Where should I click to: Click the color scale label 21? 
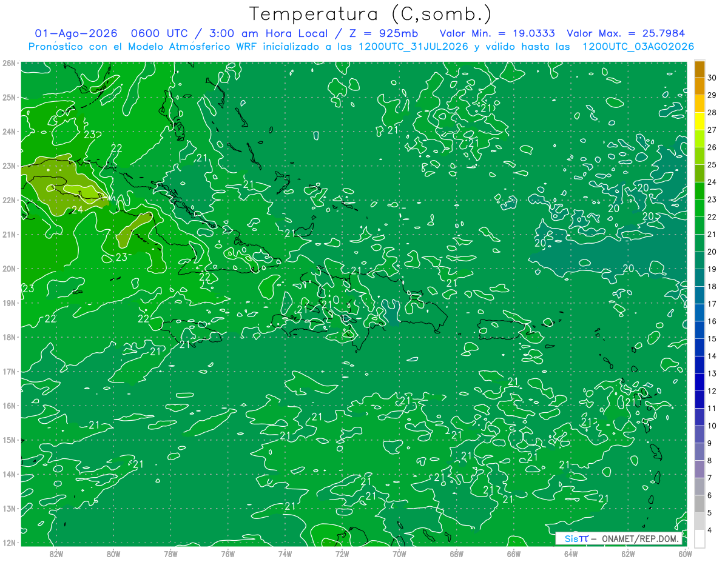712,235
